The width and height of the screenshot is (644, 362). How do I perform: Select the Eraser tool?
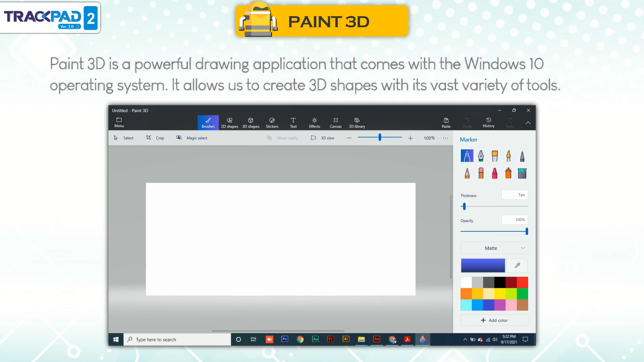481,173
